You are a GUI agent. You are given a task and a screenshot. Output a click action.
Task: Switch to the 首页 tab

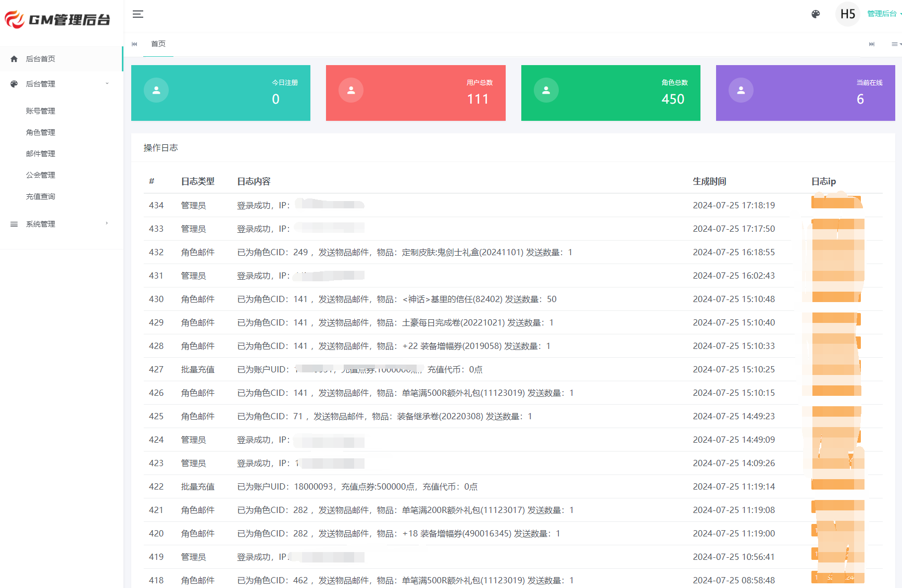click(158, 44)
